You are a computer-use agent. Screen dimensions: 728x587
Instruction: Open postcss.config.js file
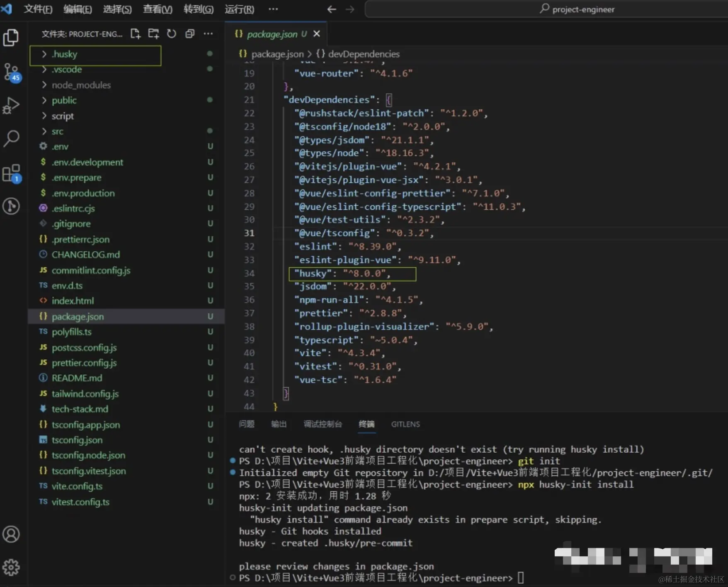126,347
